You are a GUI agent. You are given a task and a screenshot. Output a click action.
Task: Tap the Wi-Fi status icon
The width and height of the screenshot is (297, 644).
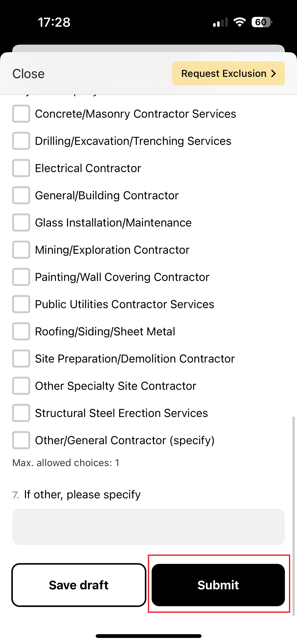pos(240,22)
